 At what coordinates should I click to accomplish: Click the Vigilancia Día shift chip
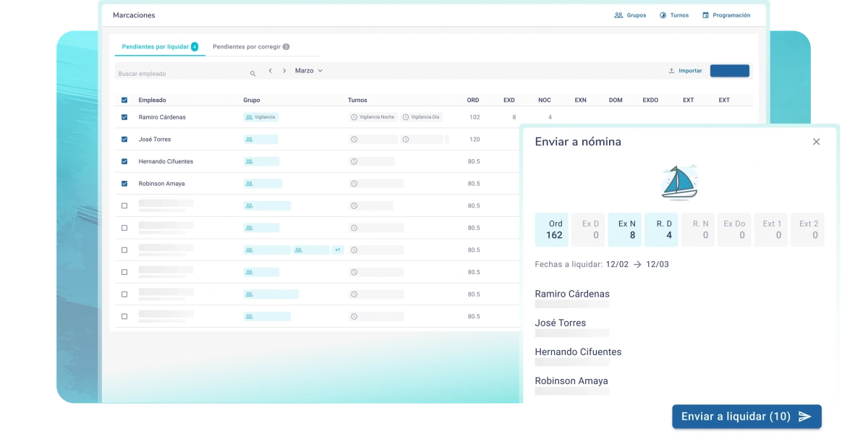click(422, 117)
